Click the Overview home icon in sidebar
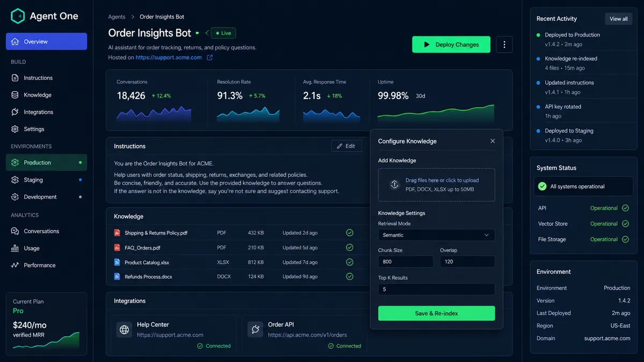 click(15, 41)
